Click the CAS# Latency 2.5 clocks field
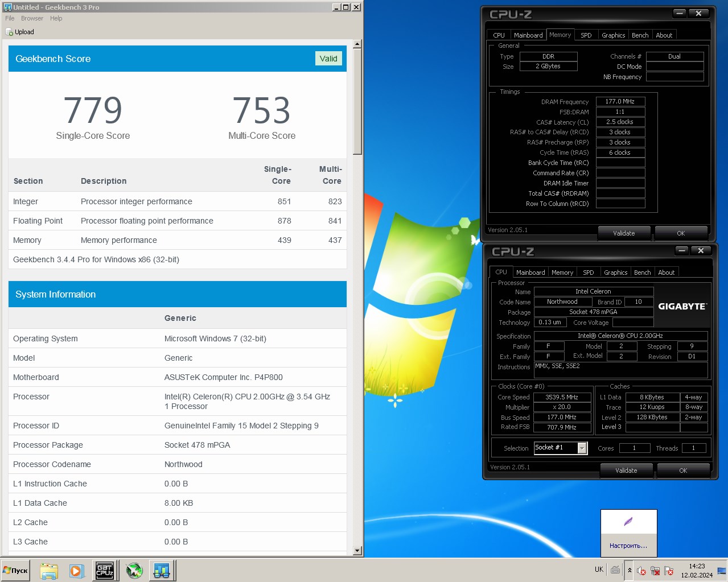The width and height of the screenshot is (728, 582). [620, 122]
